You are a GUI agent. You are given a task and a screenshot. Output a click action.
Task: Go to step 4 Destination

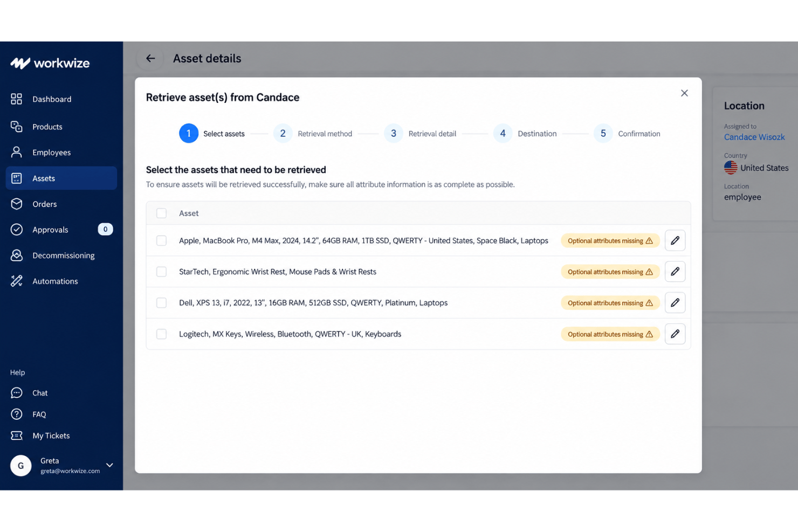525,134
